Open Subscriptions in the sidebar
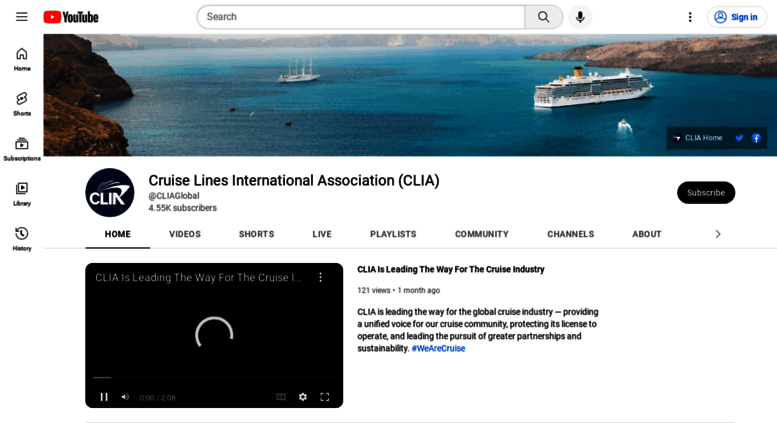777x423 pixels. coord(22,149)
